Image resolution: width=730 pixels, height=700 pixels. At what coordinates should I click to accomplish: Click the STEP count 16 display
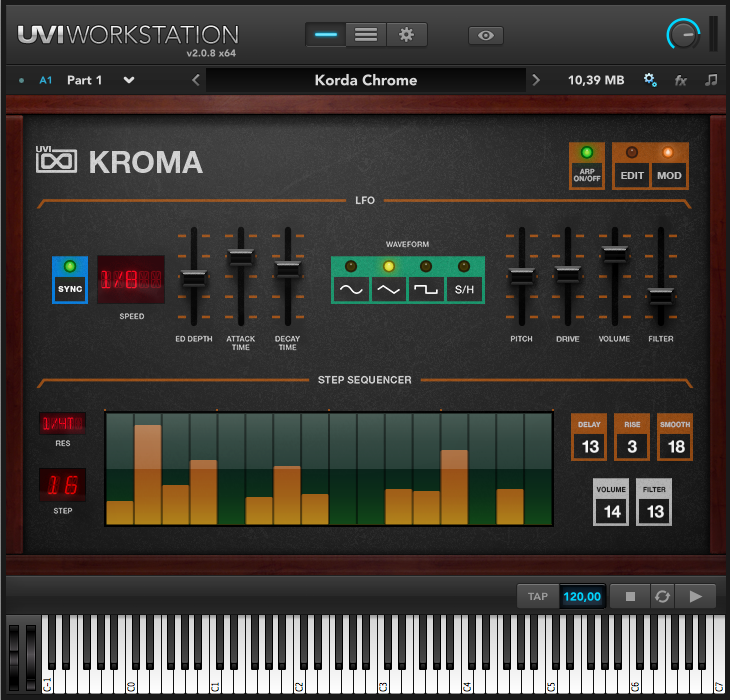[x=62, y=485]
